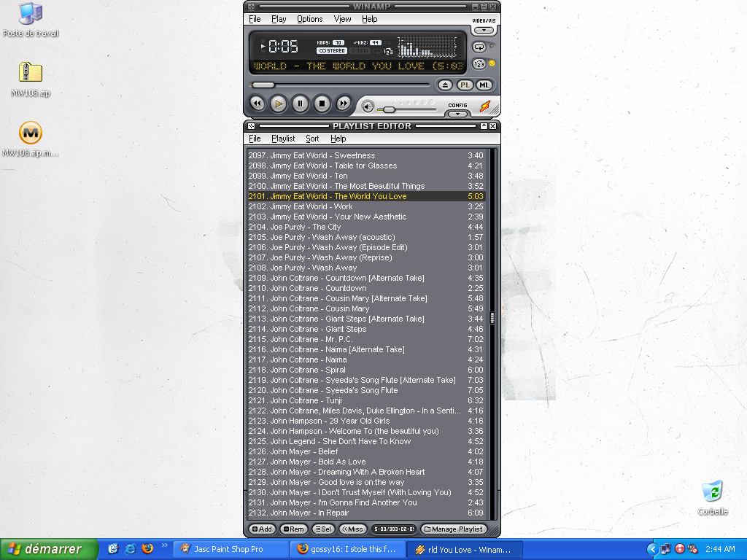
Task: Toggle the repeat button
Action: pos(479,47)
